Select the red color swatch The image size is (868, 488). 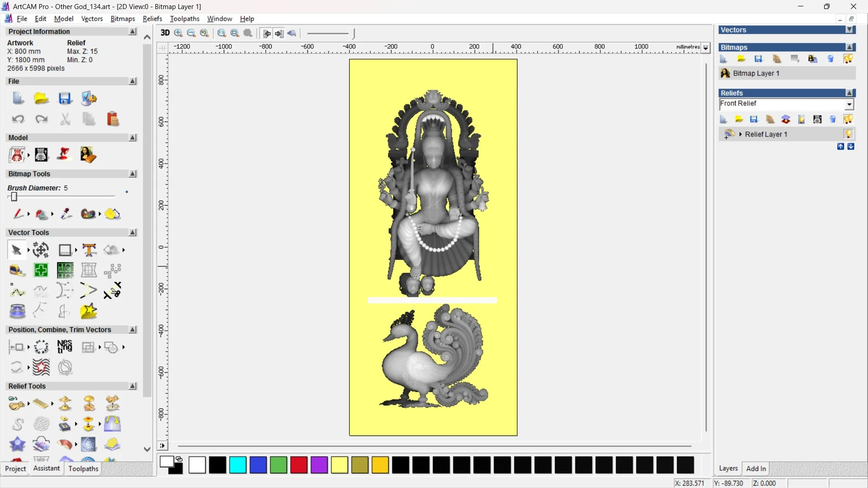point(298,465)
